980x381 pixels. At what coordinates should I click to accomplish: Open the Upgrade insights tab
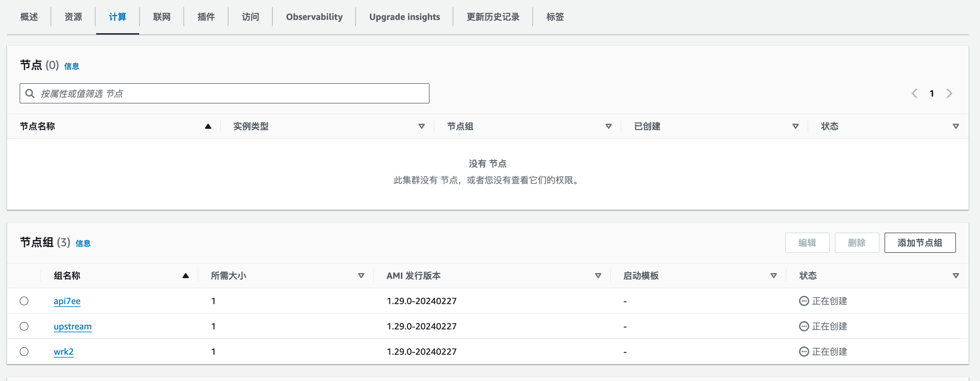coord(404,17)
